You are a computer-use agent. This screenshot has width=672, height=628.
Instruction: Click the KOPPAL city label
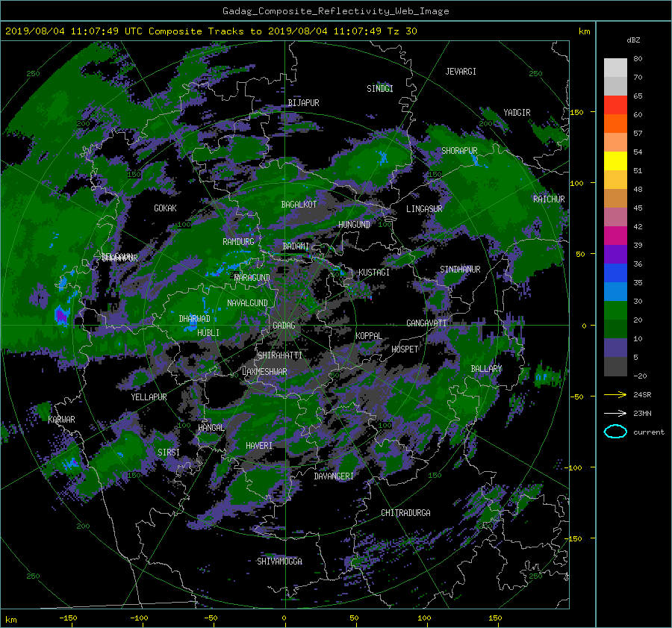coord(369,335)
